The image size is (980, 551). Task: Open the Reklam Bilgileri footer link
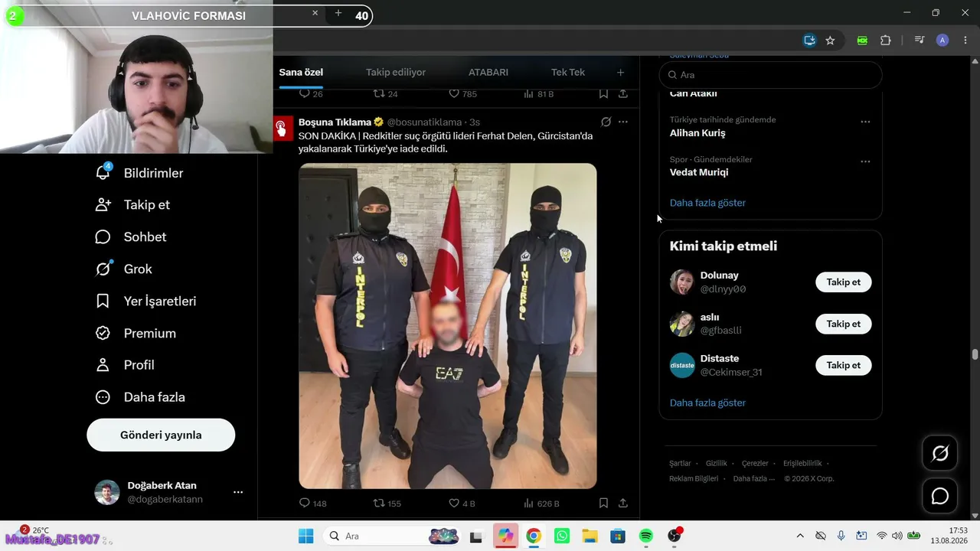694,479
